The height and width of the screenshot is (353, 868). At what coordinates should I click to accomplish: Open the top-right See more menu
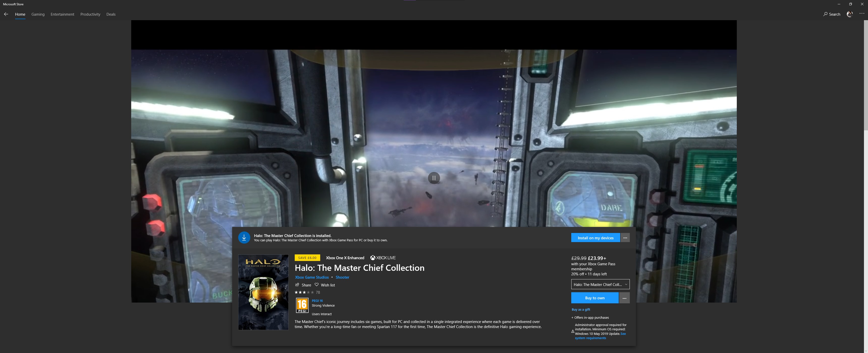coord(862,14)
